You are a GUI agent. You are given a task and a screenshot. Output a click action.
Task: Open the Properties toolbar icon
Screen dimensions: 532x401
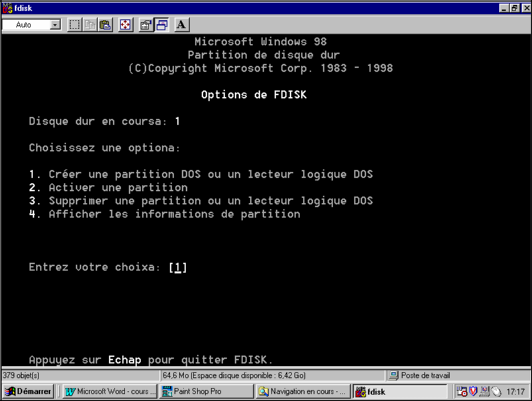click(146, 25)
